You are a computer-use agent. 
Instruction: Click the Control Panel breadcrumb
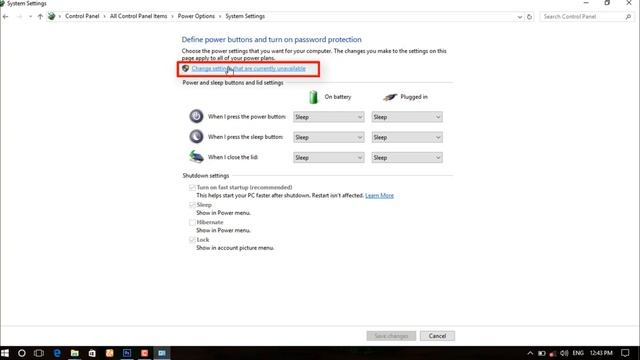tap(82, 16)
